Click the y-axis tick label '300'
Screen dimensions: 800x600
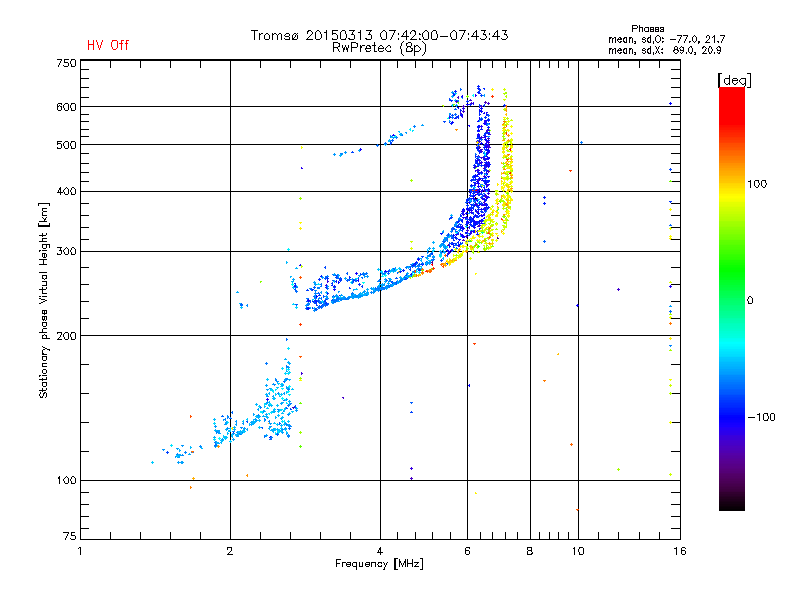[x=66, y=252]
